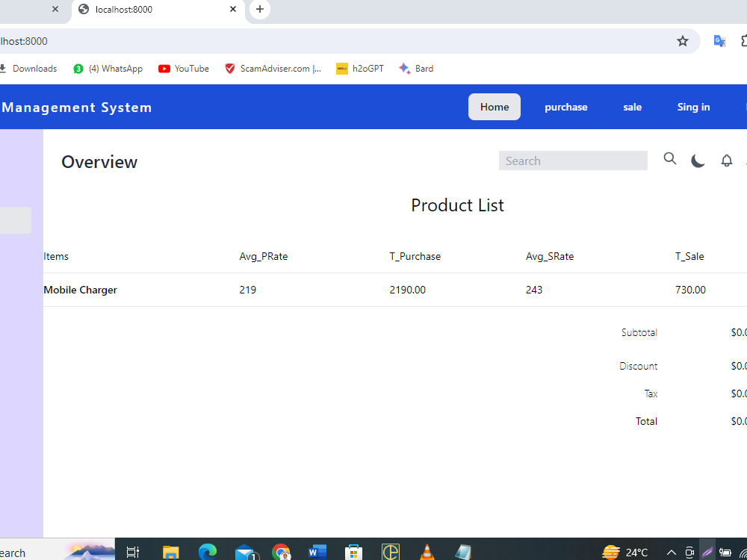Screen dimensions: 747x560
Task: Click the bookmark star in the address bar
Action: [682, 42]
